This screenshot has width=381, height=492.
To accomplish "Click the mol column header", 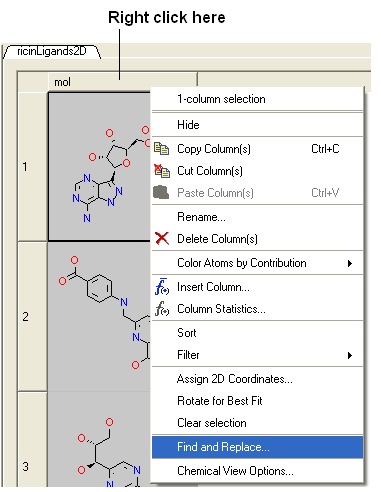I will click(x=123, y=82).
